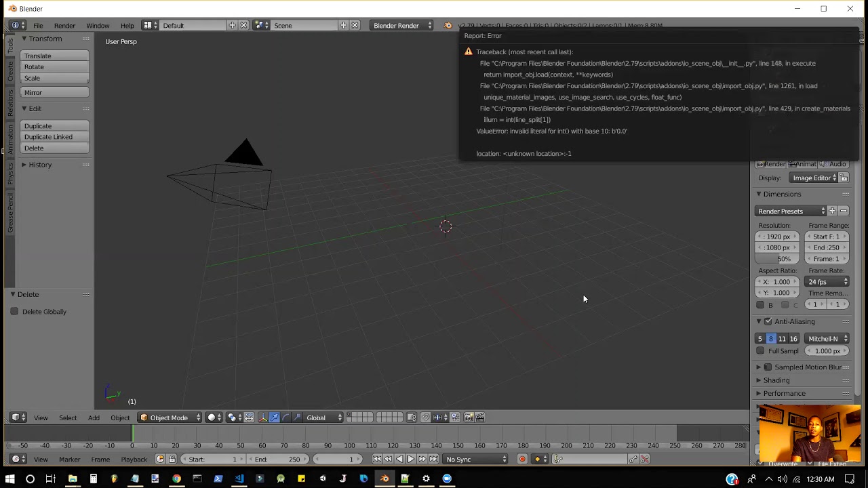Toggle the Border render checkbox
868x488 pixels.
pyautogui.click(x=760, y=305)
